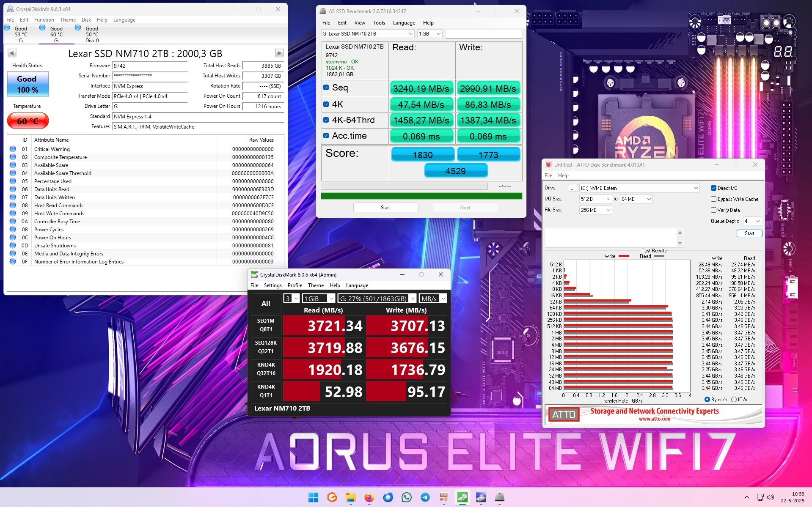Select the C: drive status icon

click(x=7, y=28)
